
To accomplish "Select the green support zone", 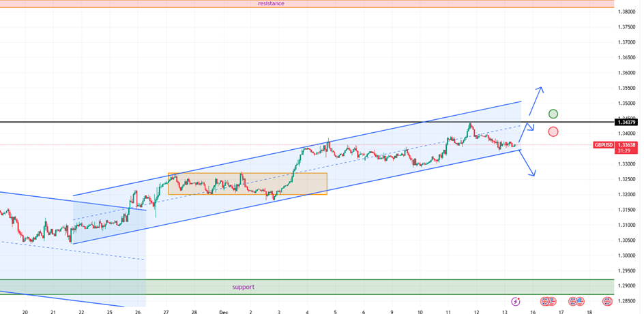I will [x=307, y=287].
